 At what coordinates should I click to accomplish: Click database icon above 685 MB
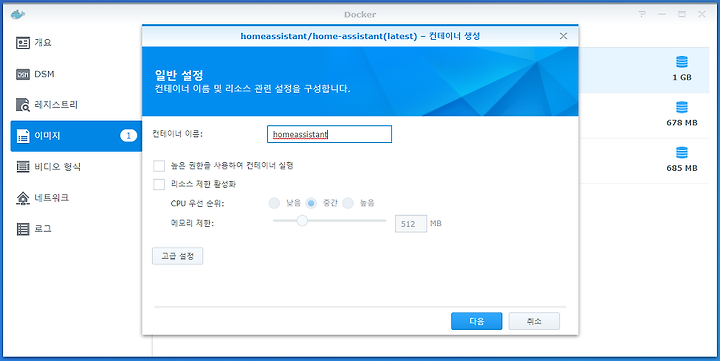682,152
